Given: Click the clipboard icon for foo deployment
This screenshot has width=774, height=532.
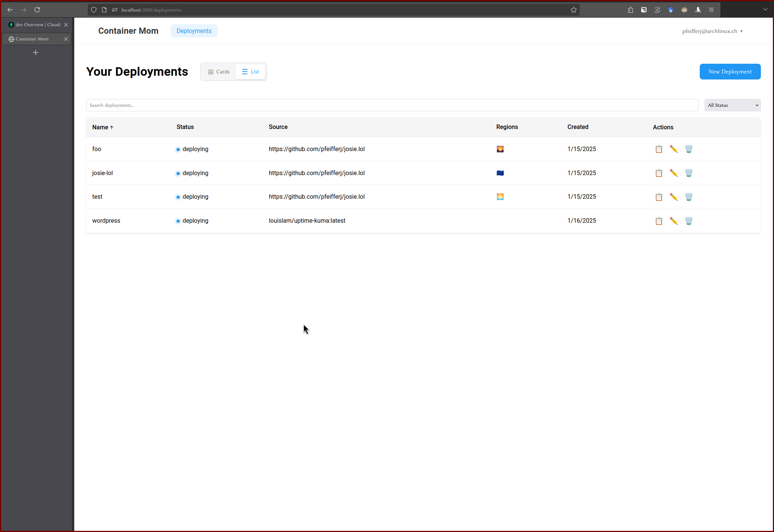Looking at the screenshot, I should point(658,149).
